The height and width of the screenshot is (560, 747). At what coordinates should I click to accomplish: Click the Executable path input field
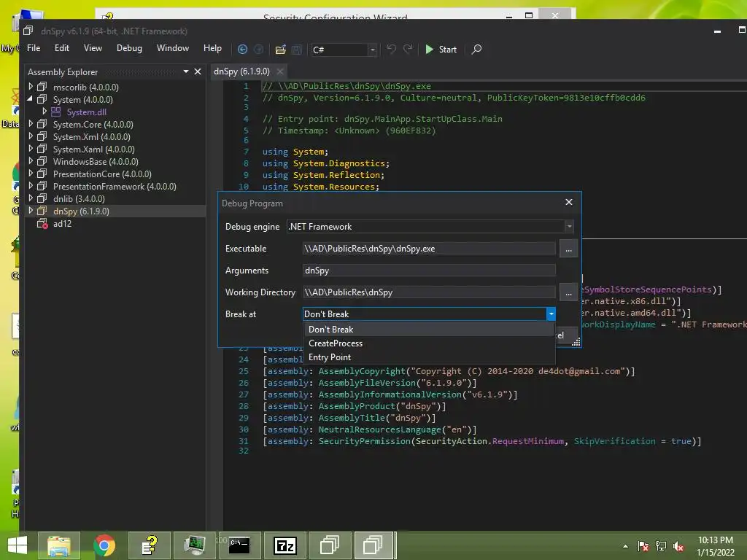pyautogui.click(x=429, y=249)
